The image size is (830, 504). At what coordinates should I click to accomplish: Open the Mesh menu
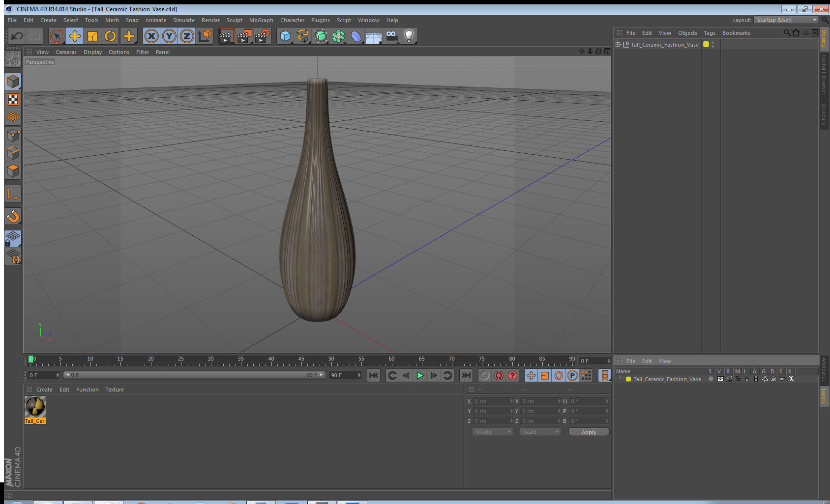coord(112,20)
